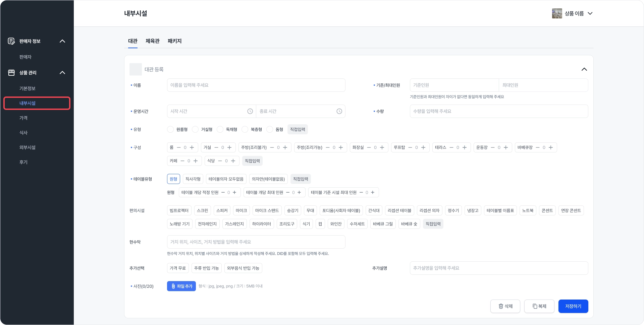Increase 바베큐장 count with plus
This screenshot has width=644, height=325.
coord(551,147)
